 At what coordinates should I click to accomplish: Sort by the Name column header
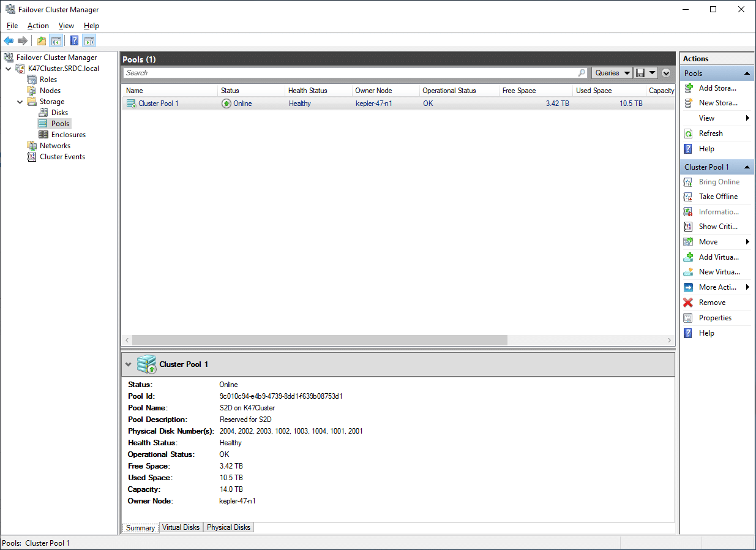170,91
